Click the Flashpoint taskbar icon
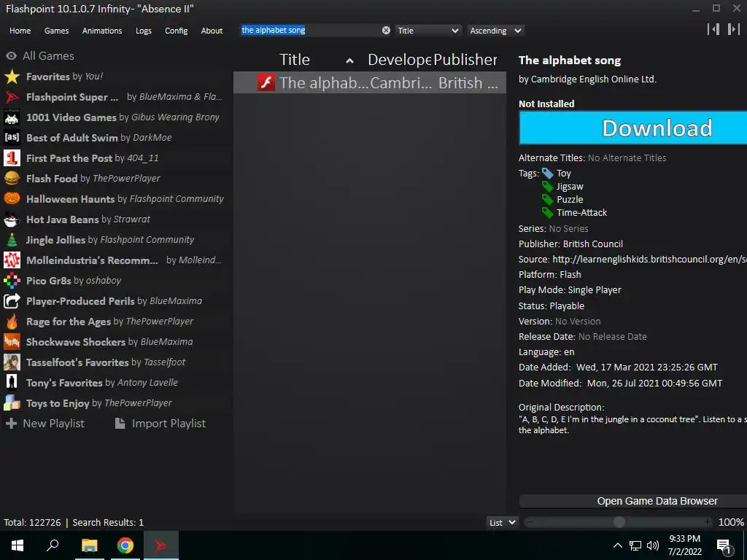This screenshot has width=747, height=560. pyautogui.click(x=161, y=545)
